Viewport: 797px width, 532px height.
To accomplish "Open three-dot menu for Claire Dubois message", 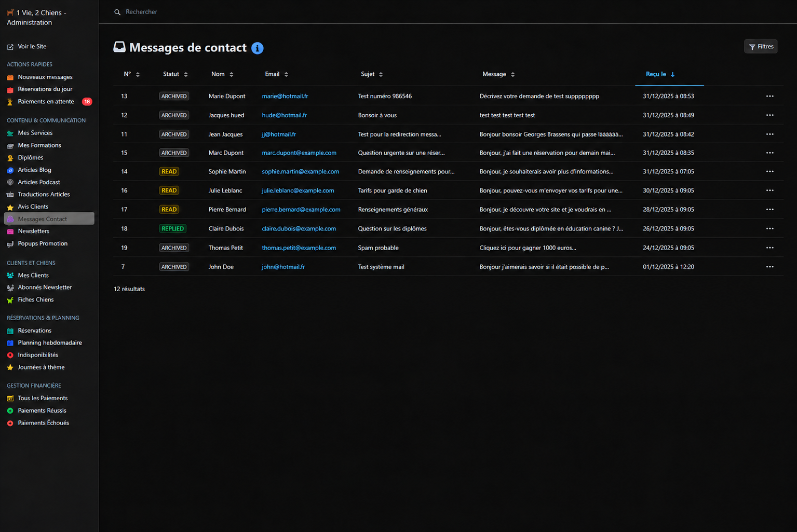I will click(x=769, y=228).
